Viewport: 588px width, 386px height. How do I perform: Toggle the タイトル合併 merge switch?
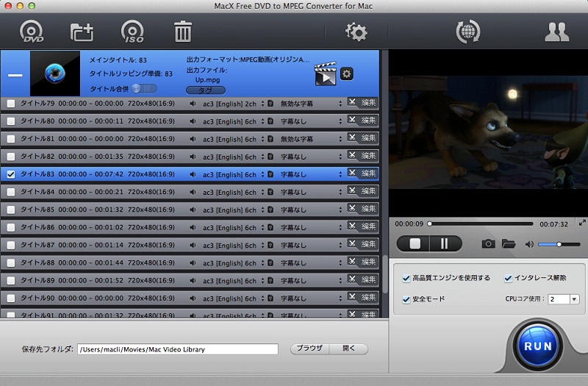144,88
